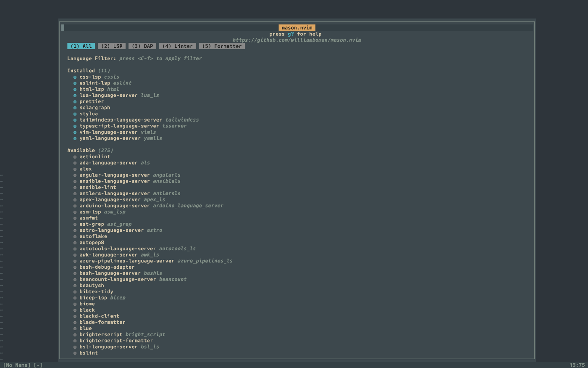The image size is (588, 368).
Task: Click the bullet icon beside vim-language-server
Action: pyautogui.click(x=75, y=132)
